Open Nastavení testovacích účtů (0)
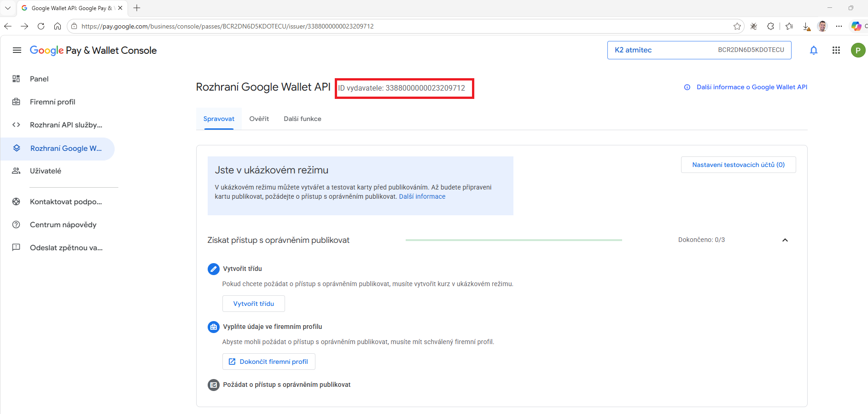Screen dimensions: 868x414 [739, 165]
